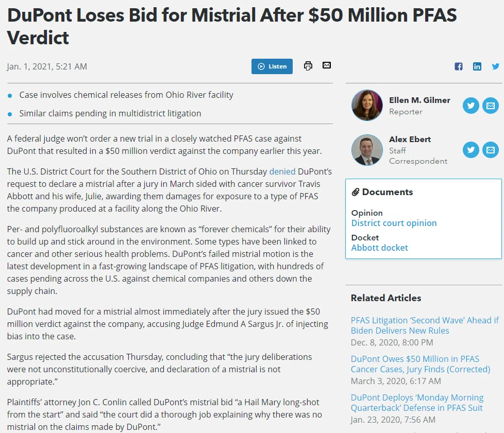This screenshot has width=504, height=433.
Task: Share article on Twitter from header
Action: click(496, 66)
